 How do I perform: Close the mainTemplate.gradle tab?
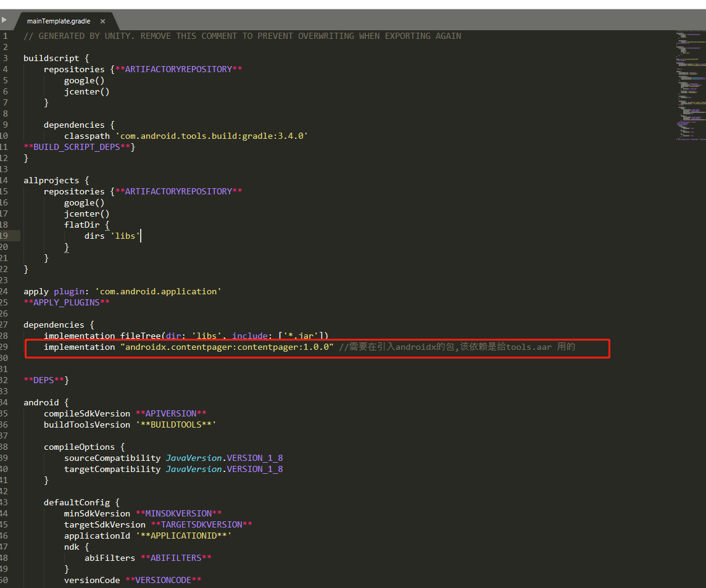click(102, 21)
